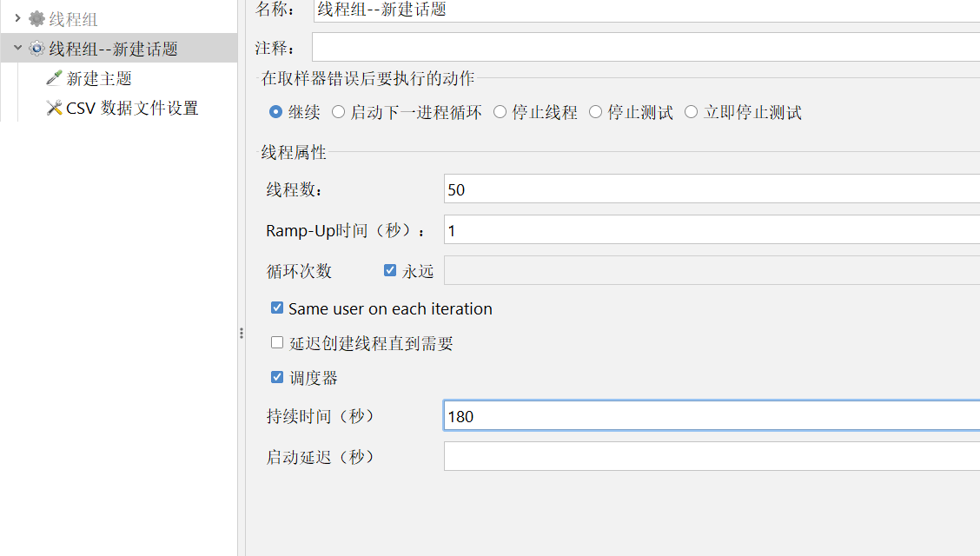This screenshot has width=980, height=556.
Task: Select 启动下一进程循环 radio option
Action: (339, 111)
